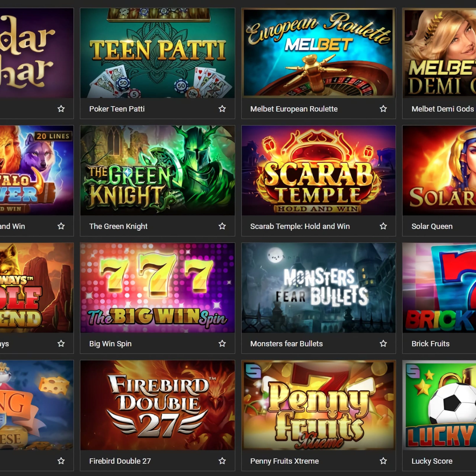This screenshot has width=476, height=476.
Task: Open Penny Fruits Xtreme game image
Action: 319,405
